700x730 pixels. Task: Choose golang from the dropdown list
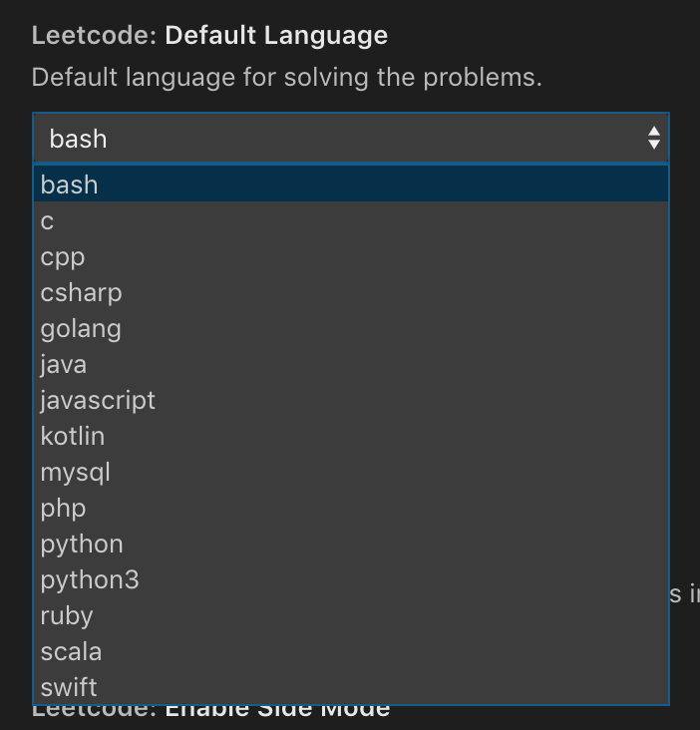pyautogui.click(x=351, y=328)
